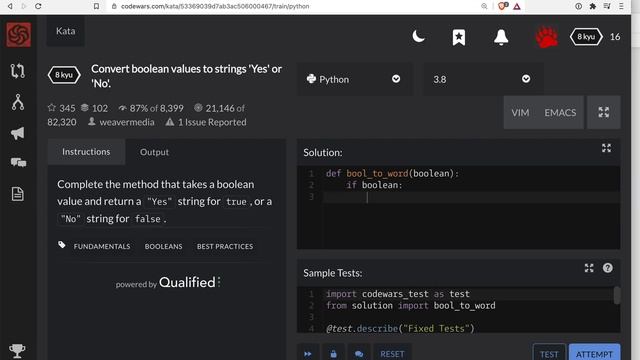Open the 3.8 version dropdown
The height and width of the screenshot is (360, 640).
pyautogui.click(x=482, y=79)
